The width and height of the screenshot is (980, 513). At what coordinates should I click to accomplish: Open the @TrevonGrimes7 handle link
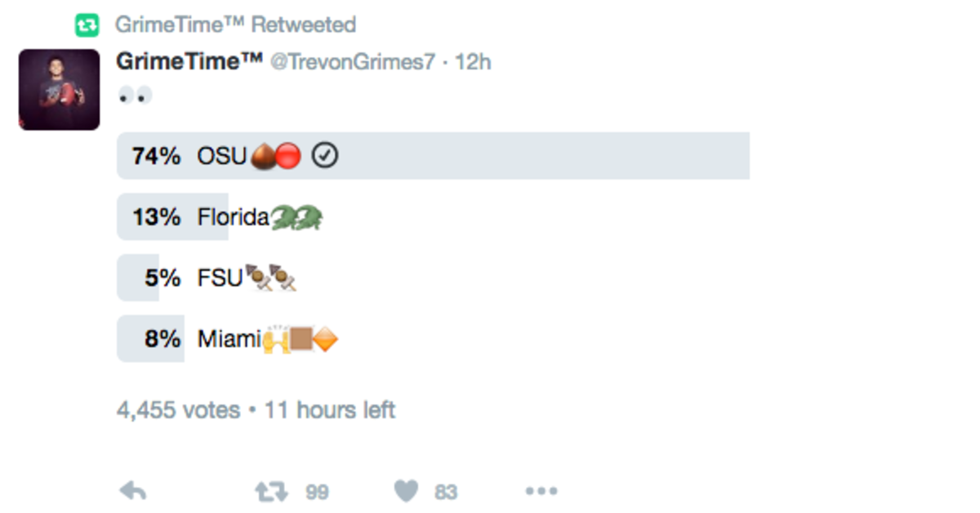[x=353, y=63]
